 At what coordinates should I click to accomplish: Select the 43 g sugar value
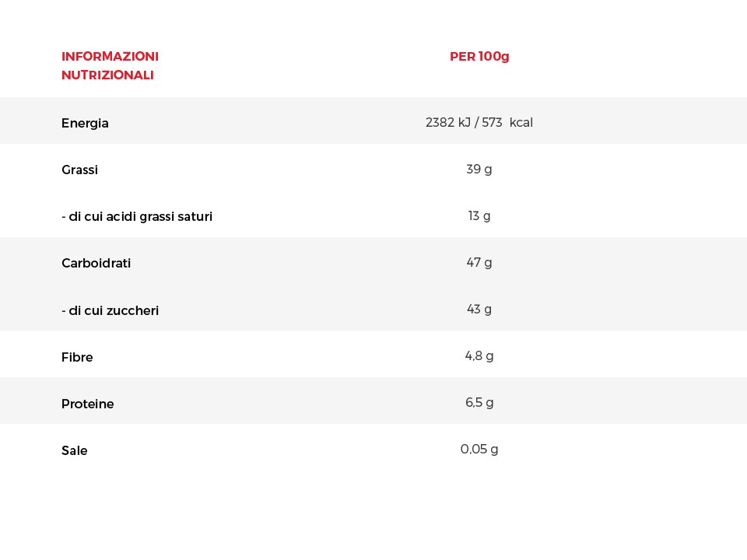(479, 310)
